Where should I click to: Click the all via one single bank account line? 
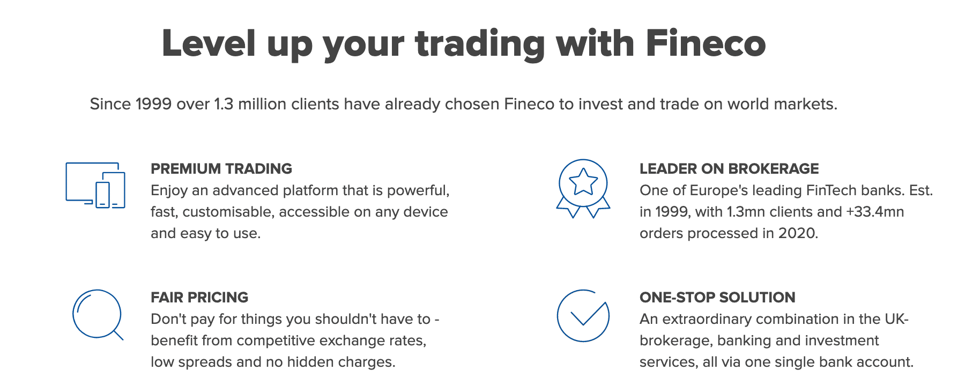[x=776, y=362]
